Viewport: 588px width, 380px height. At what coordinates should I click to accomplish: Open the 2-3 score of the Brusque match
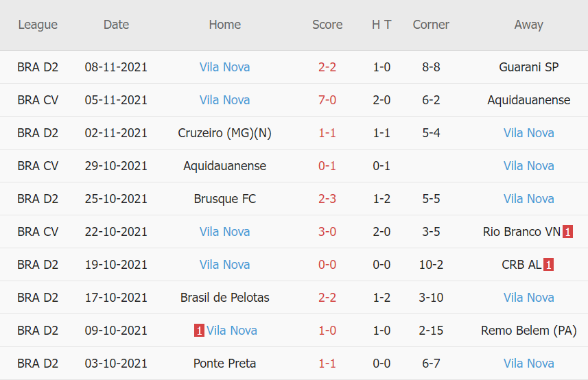pos(327,199)
